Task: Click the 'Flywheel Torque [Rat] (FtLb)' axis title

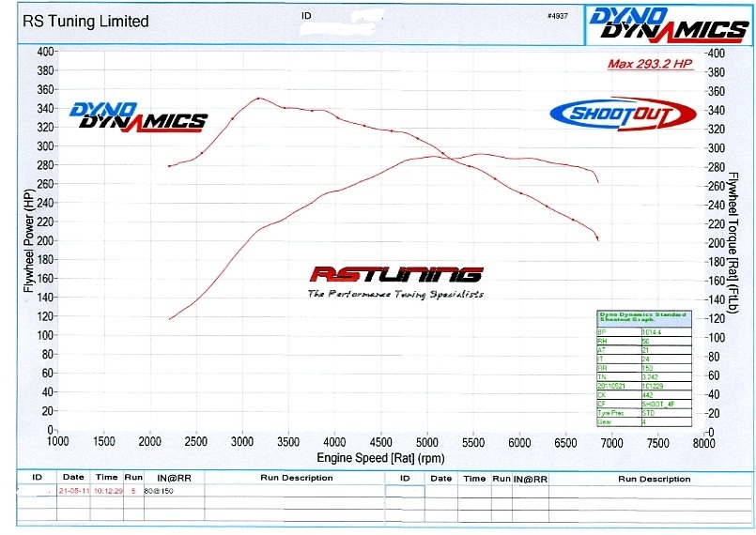Action: point(733,242)
